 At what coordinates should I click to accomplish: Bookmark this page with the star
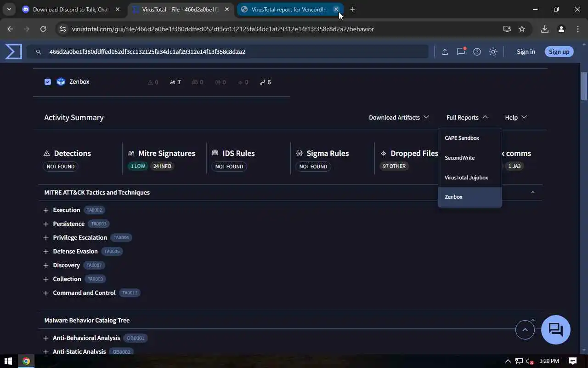tap(522, 29)
